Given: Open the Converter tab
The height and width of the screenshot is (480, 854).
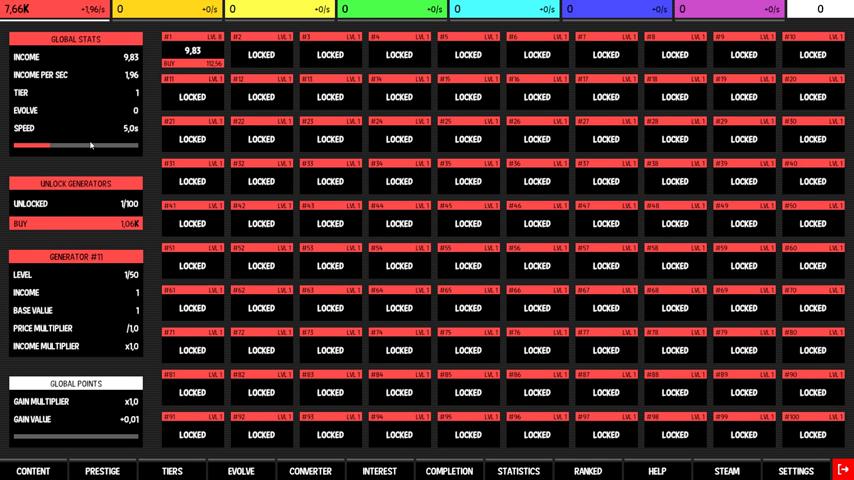Looking at the screenshot, I should pos(310,471).
